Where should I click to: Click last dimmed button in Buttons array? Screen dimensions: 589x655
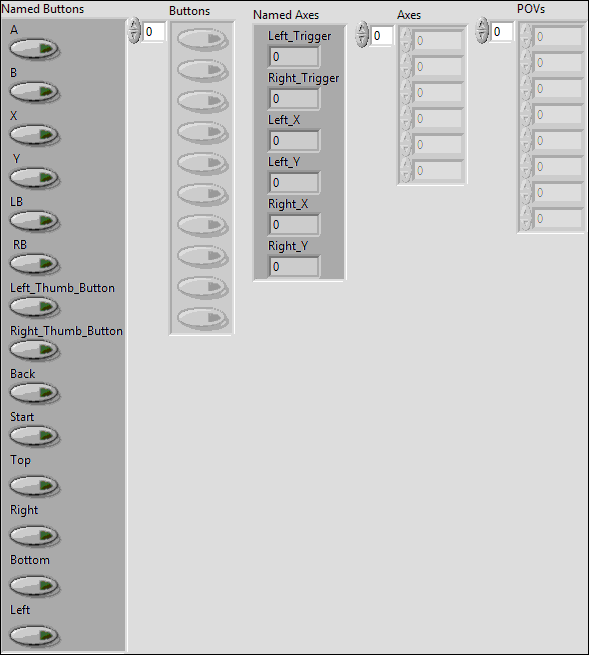click(203, 318)
